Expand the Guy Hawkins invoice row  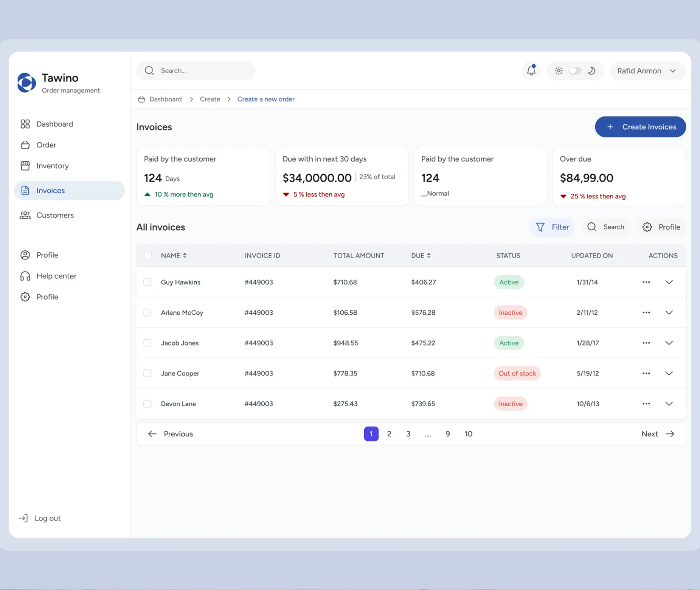(669, 282)
